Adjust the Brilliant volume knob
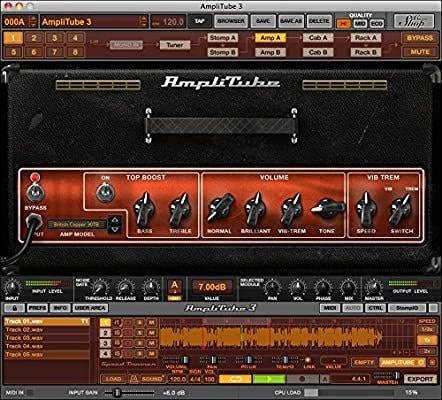 tap(255, 208)
